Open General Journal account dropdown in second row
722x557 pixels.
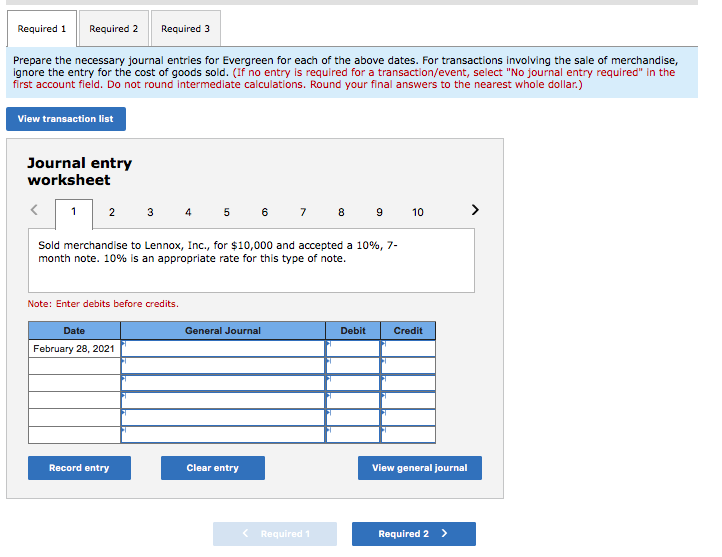tap(223, 366)
